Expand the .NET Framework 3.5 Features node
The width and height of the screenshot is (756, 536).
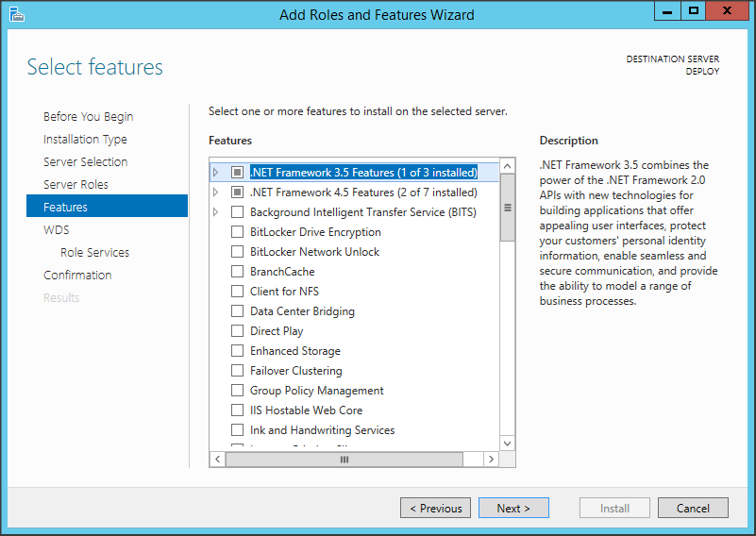pyautogui.click(x=216, y=173)
